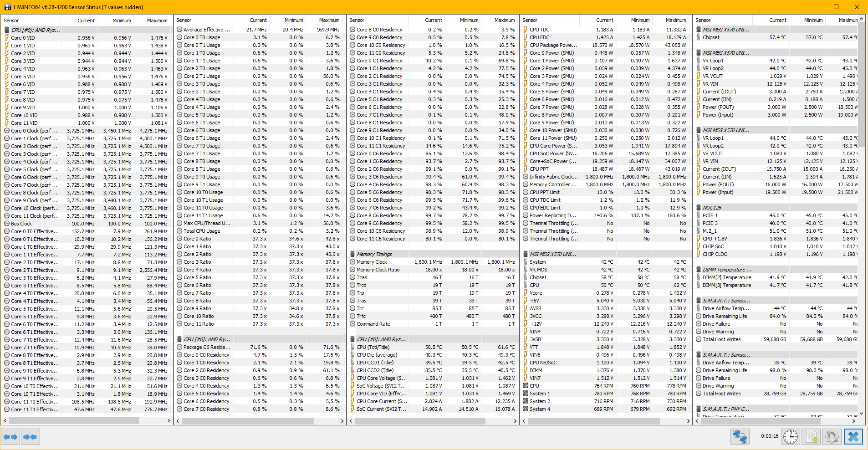Click the icon beside Tcas timing

tap(352, 277)
